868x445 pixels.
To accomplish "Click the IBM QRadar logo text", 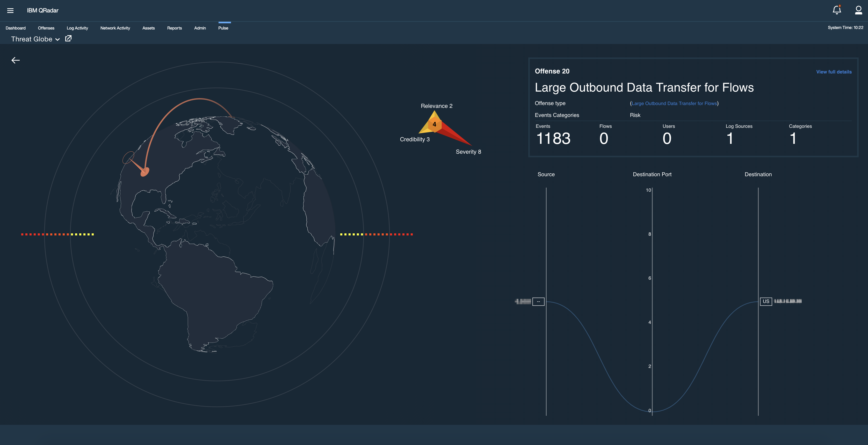I will [x=42, y=10].
